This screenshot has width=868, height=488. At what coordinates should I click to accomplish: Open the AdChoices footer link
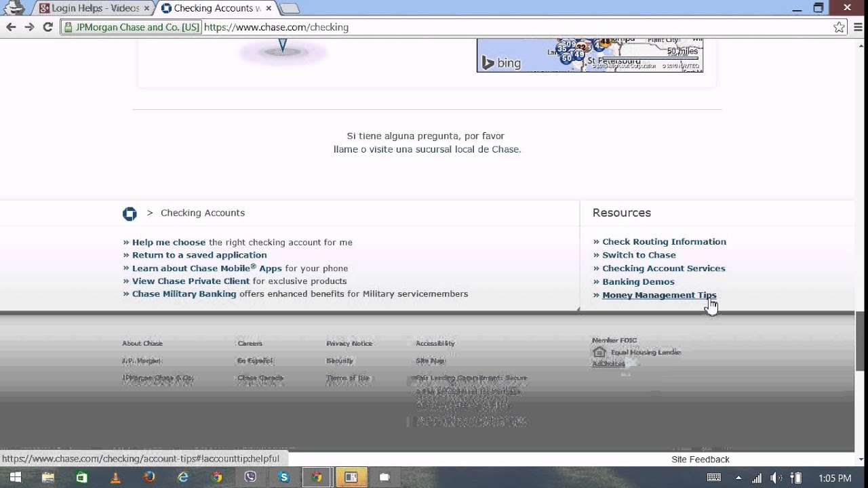click(x=608, y=364)
